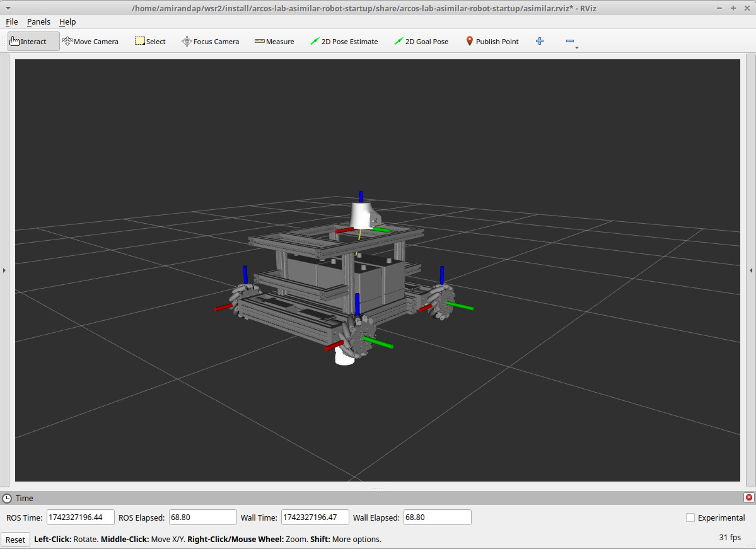Expand the right collapsed side panel
The width and height of the screenshot is (756, 549).
tap(751, 270)
